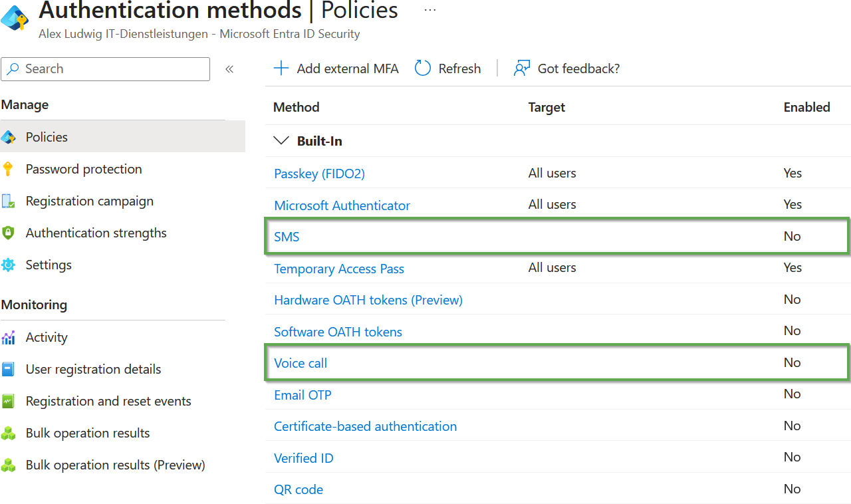
Task: Open the QR code method link
Action: (x=299, y=489)
